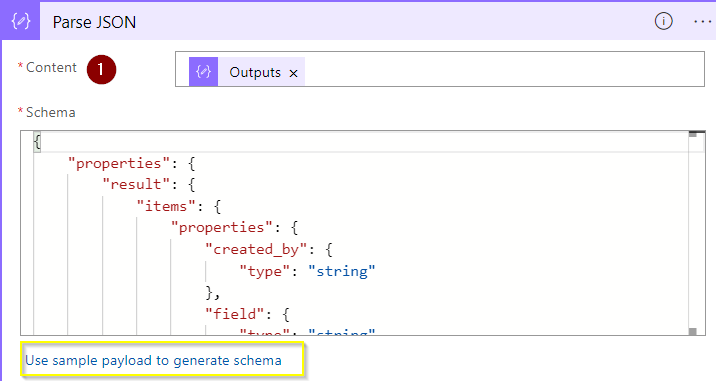The height and width of the screenshot is (381, 716).
Task: Click the nested "properties" key under items
Action: click(221, 228)
